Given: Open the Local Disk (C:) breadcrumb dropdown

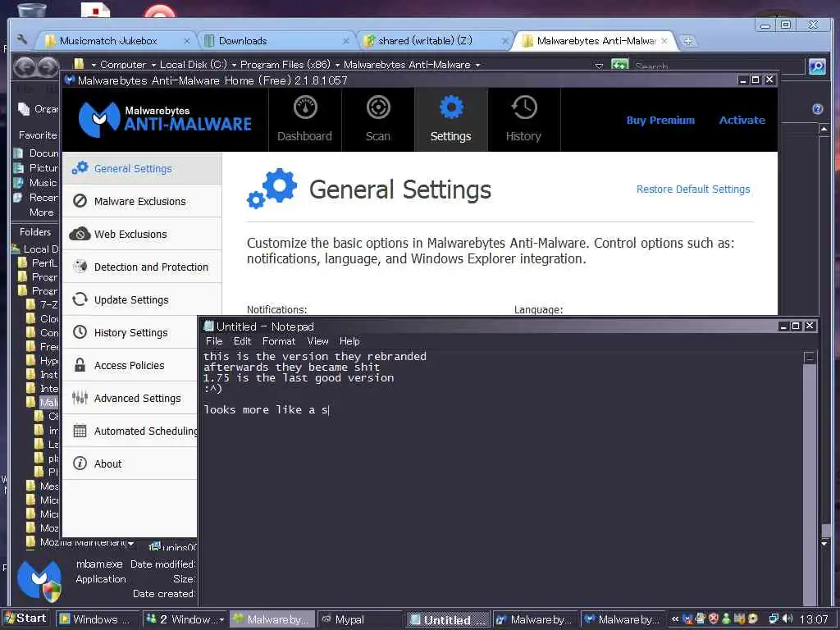Looking at the screenshot, I should coord(234,65).
